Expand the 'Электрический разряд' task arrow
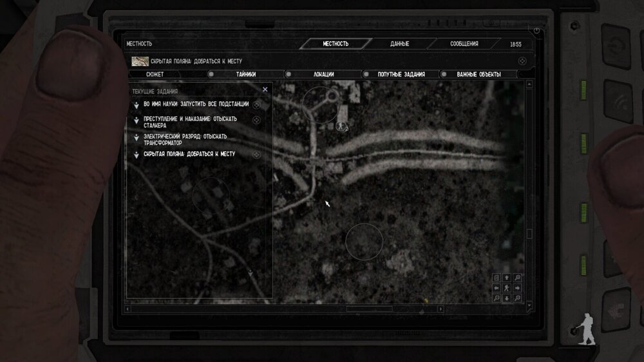 tap(136, 138)
